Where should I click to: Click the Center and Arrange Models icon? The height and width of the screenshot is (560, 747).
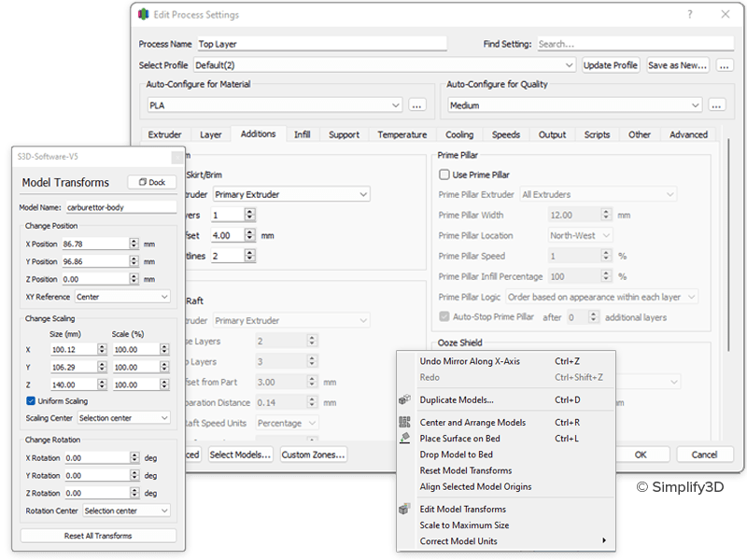tap(404, 422)
